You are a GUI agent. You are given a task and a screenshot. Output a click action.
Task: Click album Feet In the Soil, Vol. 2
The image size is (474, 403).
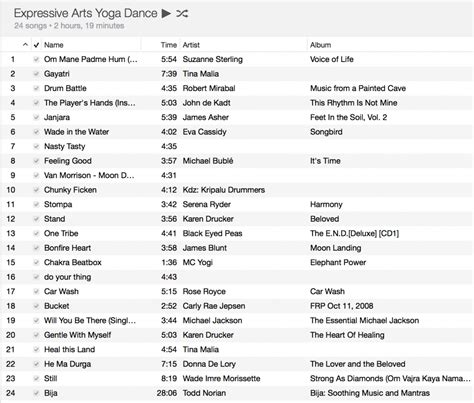[348, 117]
